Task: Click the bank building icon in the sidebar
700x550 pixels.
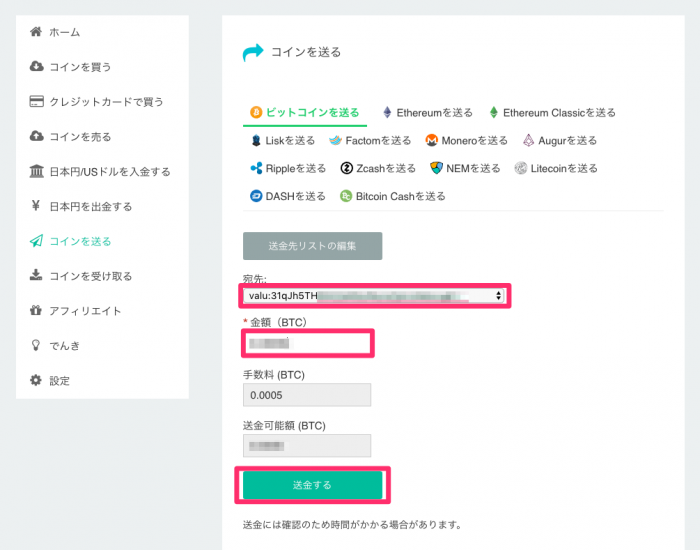Action: (36, 171)
